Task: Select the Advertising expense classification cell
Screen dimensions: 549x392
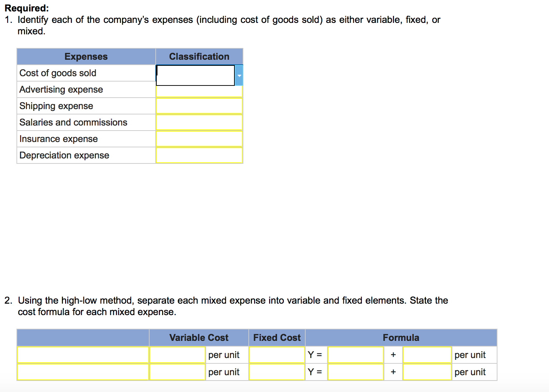Action: 199,92
